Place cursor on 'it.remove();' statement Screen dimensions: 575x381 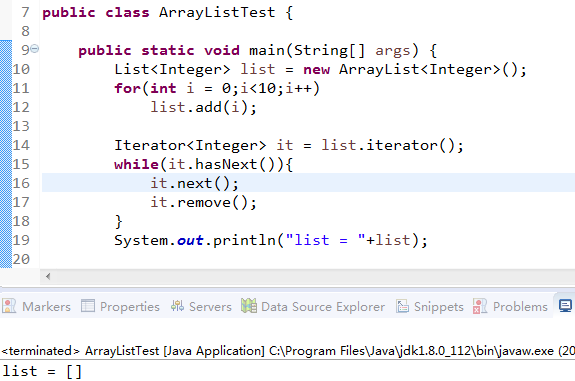click(204, 202)
